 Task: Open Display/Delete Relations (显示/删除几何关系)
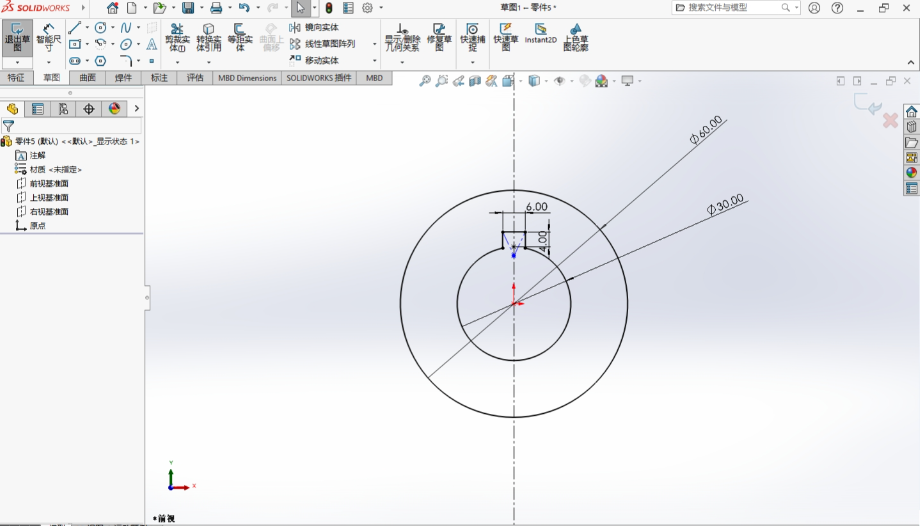pos(402,38)
